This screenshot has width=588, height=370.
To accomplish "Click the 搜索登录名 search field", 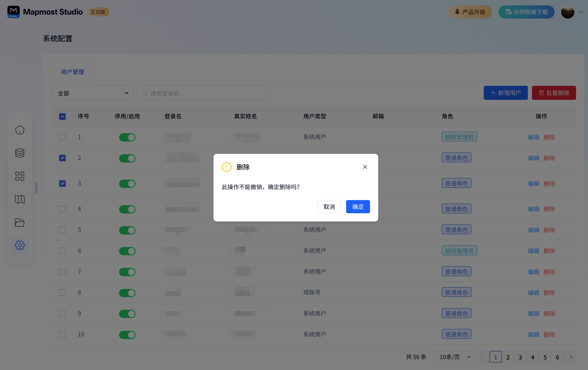I will (203, 93).
